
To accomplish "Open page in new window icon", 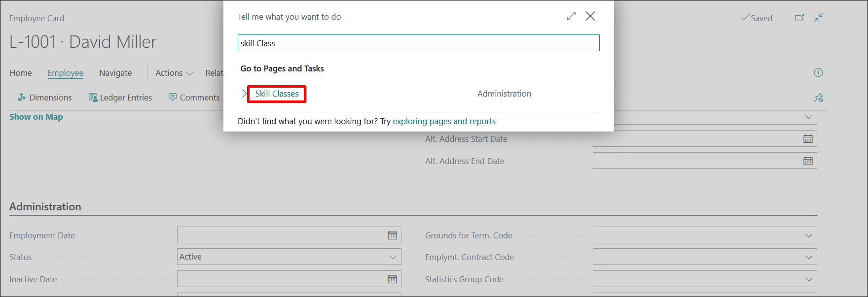I will pos(799,18).
